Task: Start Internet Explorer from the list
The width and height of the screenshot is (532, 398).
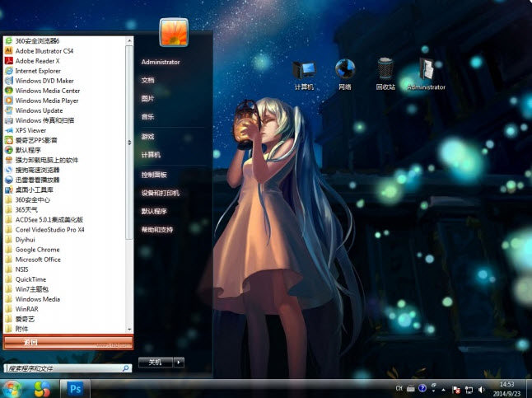Action: coord(33,71)
